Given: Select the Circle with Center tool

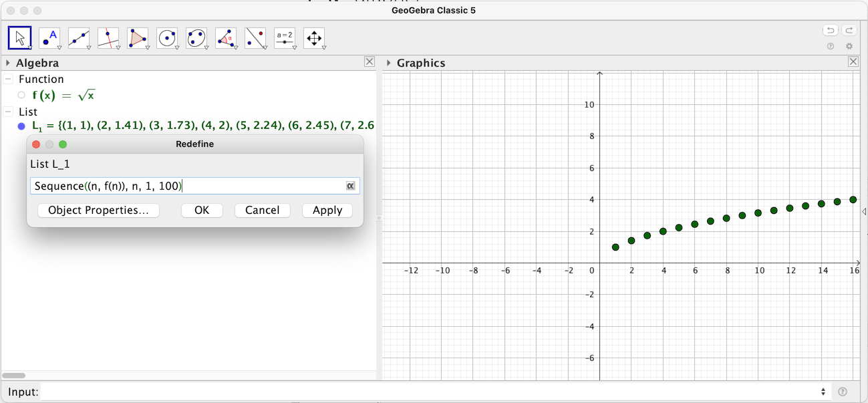Looking at the screenshot, I should 167,38.
